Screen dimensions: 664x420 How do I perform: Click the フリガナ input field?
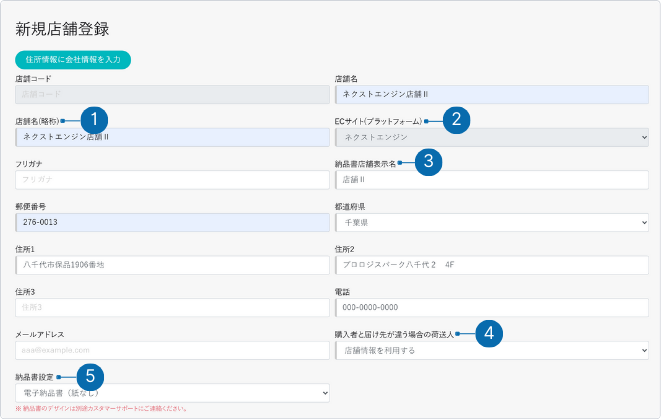point(172,180)
